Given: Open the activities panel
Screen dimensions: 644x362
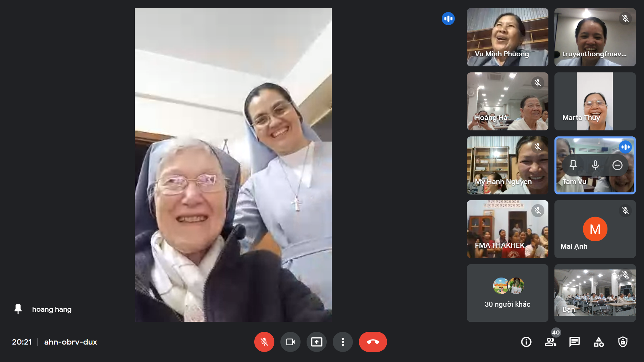Looking at the screenshot, I should pyautogui.click(x=599, y=342).
